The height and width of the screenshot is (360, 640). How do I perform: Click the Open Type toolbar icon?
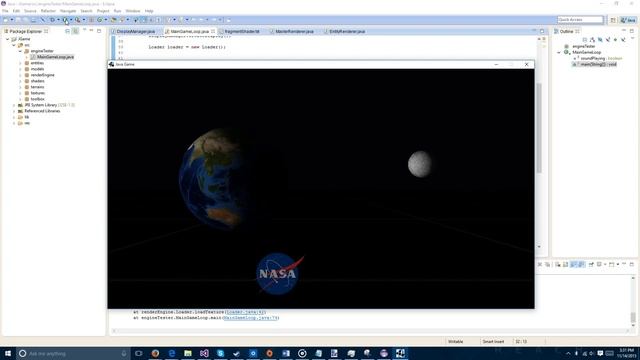(x=114, y=20)
